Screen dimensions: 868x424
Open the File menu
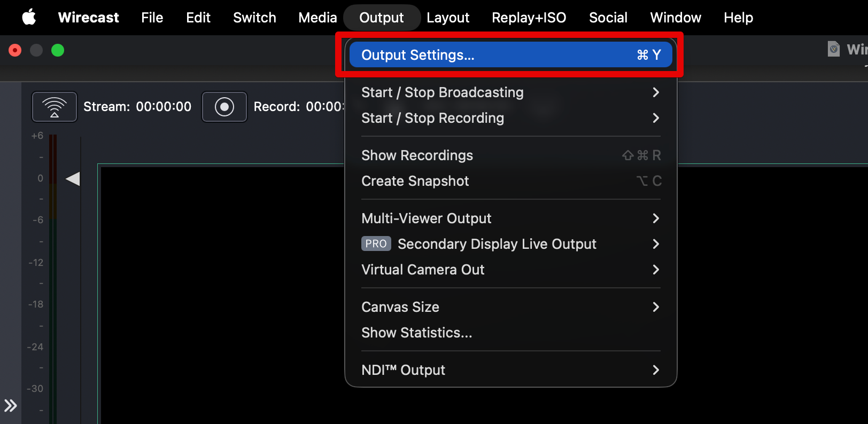[152, 18]
